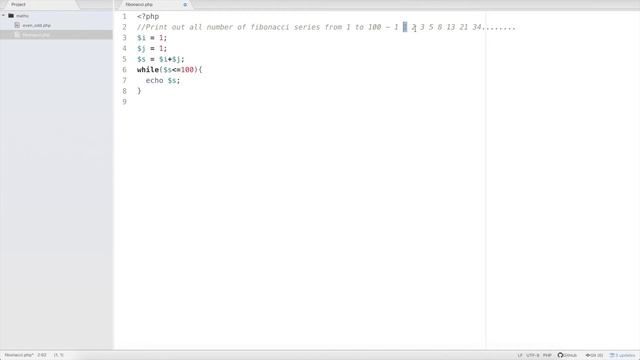
Task: Click line number 9 in gutter
Action: pos(124,102)
